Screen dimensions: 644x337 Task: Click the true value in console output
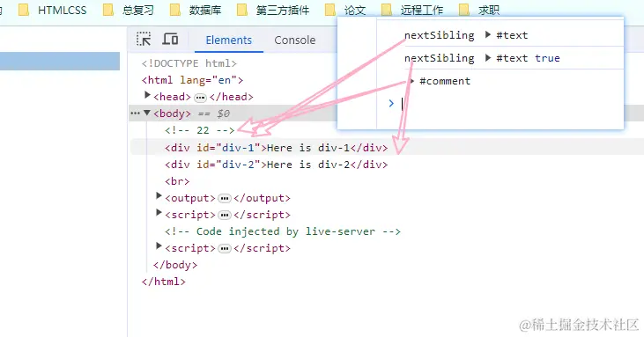pyautogui.click(x=547, y=58)
